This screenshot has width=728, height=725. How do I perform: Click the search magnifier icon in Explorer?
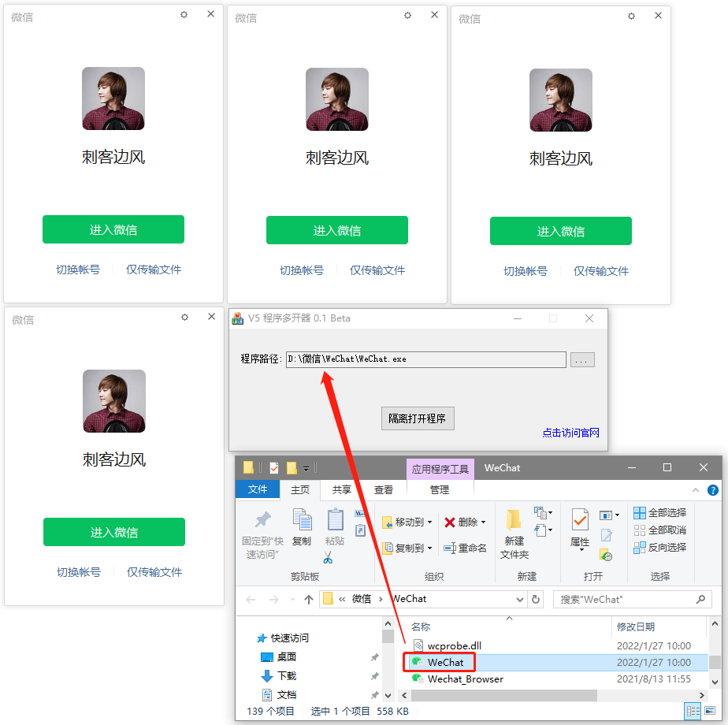coord(700,599)
